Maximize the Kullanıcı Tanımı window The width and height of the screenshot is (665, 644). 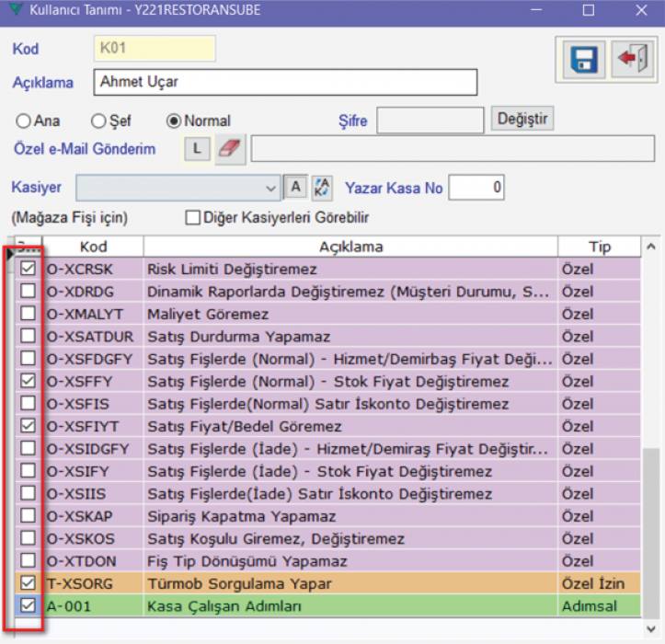pyautogui.click(x=589, y=11)
